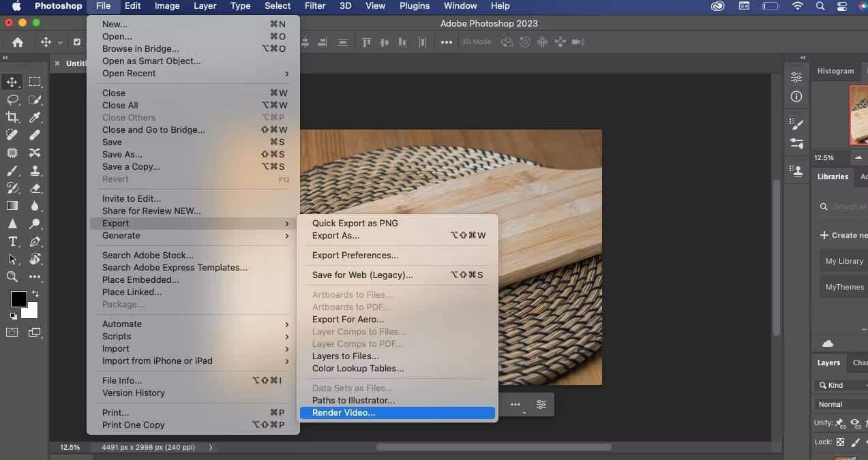868x460 pixels.
Task: Choose the Clone Stamp tool
Action: click(35, 170)
